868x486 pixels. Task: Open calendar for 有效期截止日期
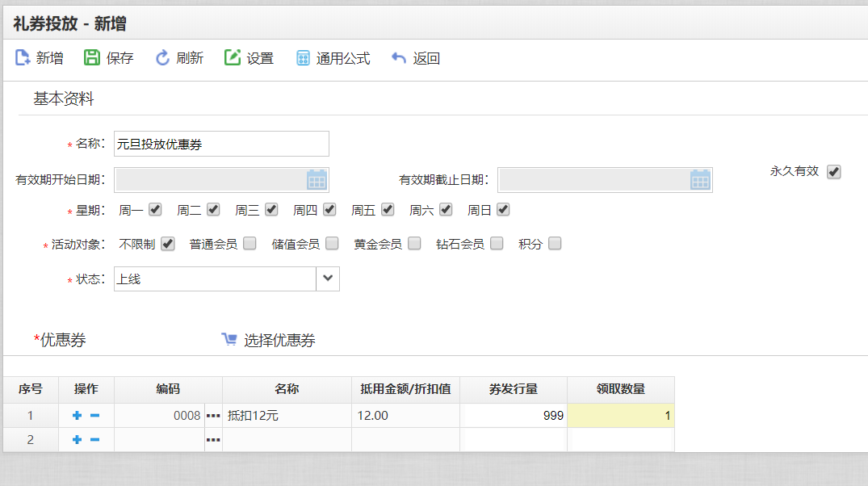pyautogui.click(x=700, y=179)
